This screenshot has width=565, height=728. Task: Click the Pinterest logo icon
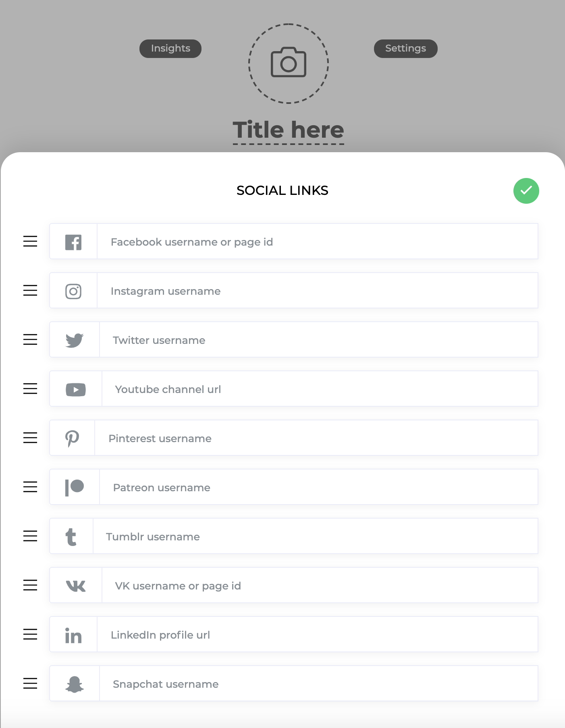72,438
